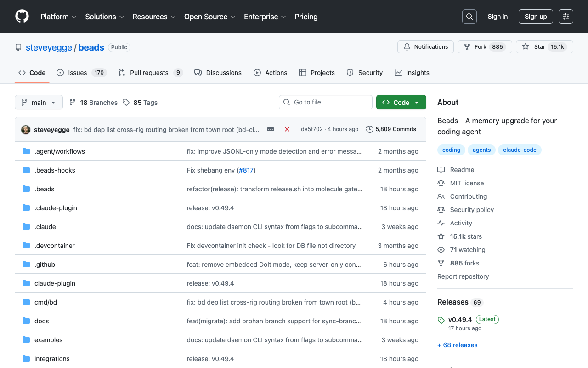Open the 5,809 Commits history
Image resolution: width=588 pixels, height=368 pixels.
[x=391, y=129]
